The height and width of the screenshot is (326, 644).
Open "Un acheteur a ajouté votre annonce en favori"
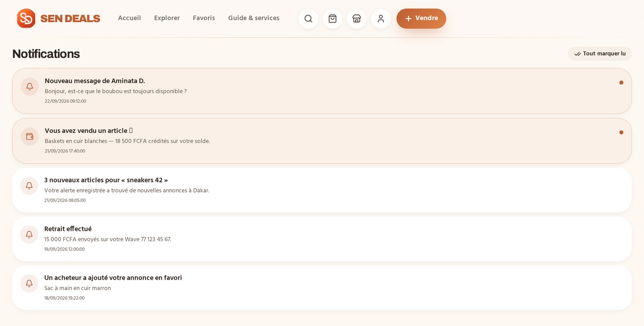click(x=113, y=278)
